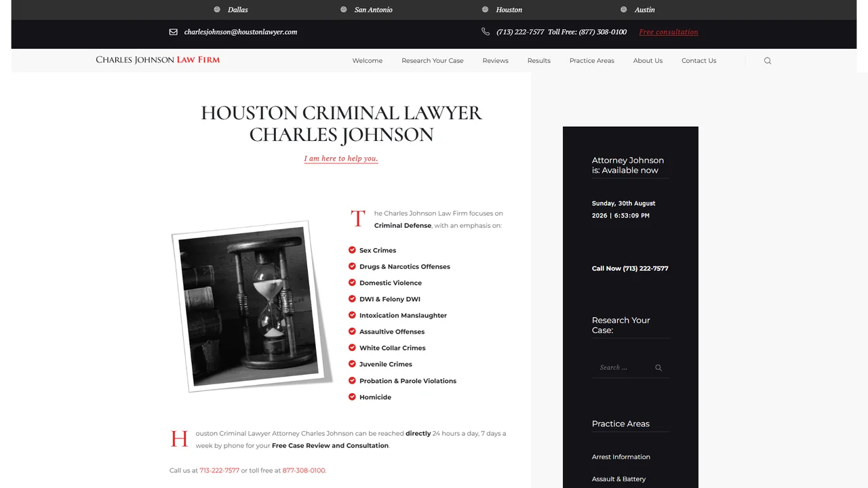Select the San Antonio location link
868x488 pixels.
point(374,9)
